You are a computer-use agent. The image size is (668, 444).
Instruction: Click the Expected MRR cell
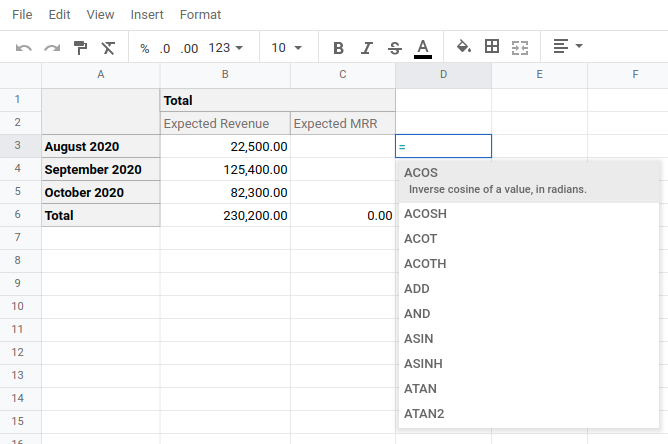pos(343,124)
